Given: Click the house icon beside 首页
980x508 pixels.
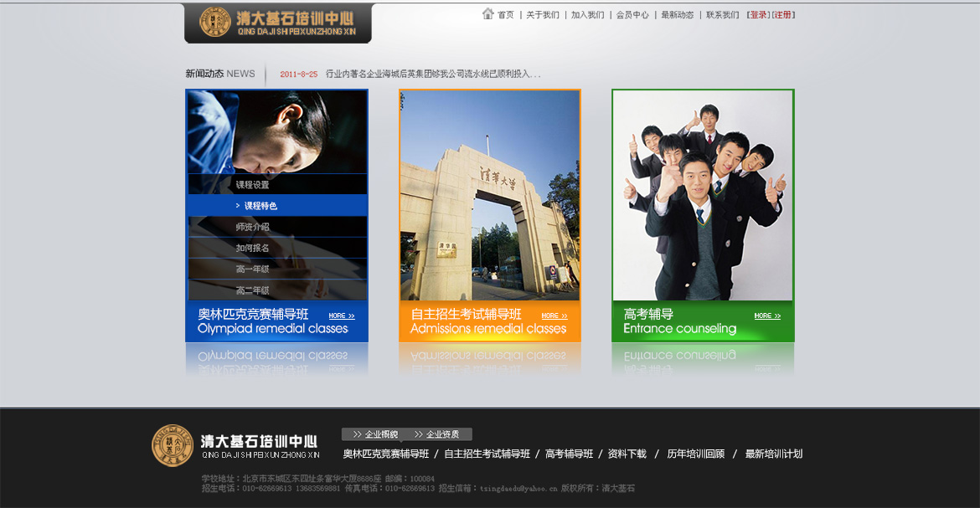Looking at the screenshot, I should click(x=488, y=13).
